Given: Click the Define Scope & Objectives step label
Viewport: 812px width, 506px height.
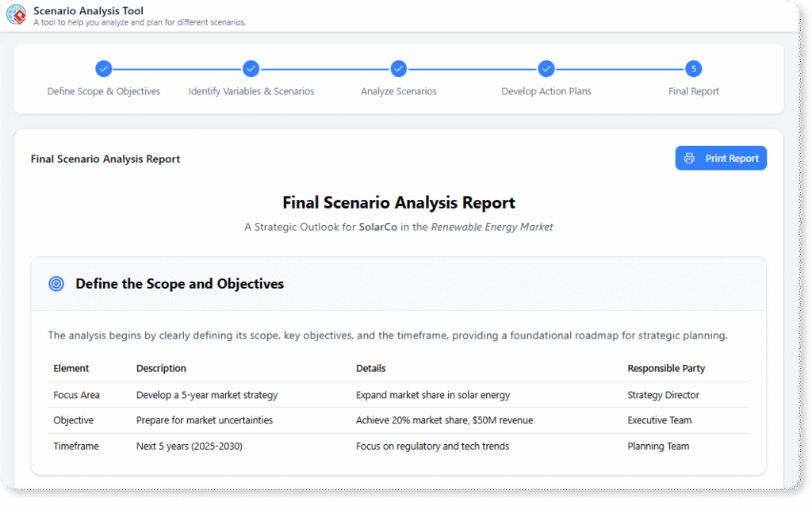Looking at the screenshot, I should (x=104, y=91).
